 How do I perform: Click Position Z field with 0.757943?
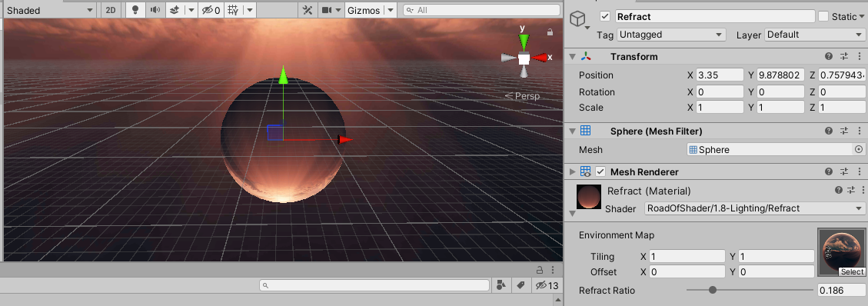(841, 75)
